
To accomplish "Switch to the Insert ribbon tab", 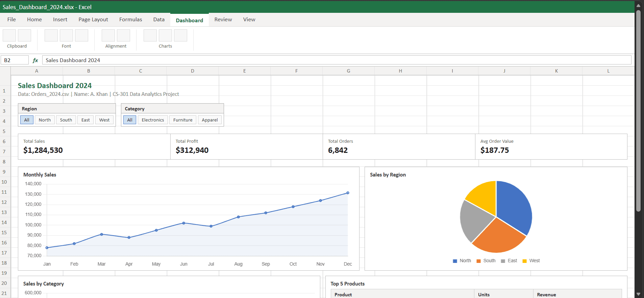I will (60, 20).
